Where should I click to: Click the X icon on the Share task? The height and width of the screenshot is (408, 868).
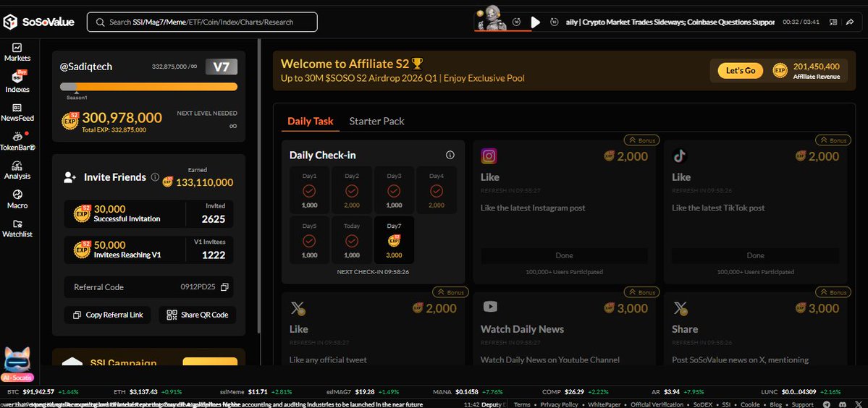coord(681,308)
